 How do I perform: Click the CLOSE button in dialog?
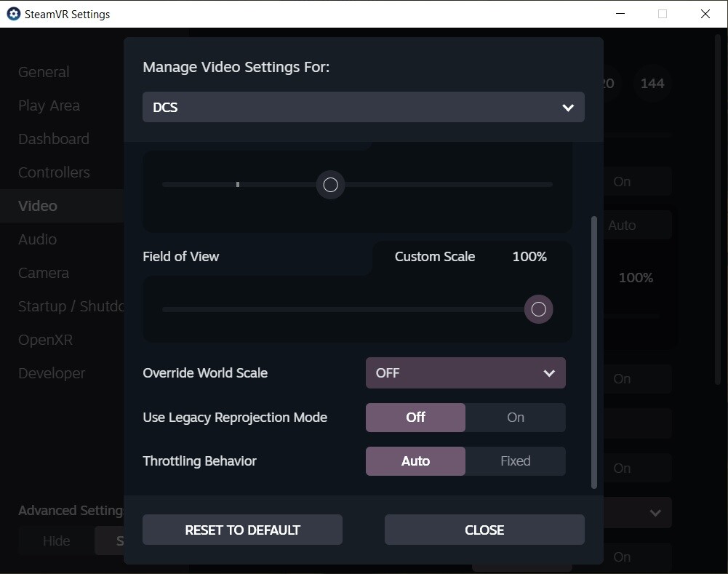484,530
